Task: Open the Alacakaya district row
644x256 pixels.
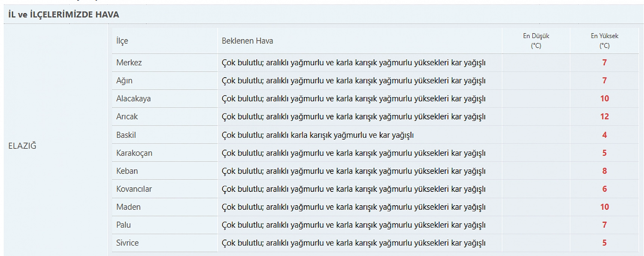Action: tap(134, 99)
